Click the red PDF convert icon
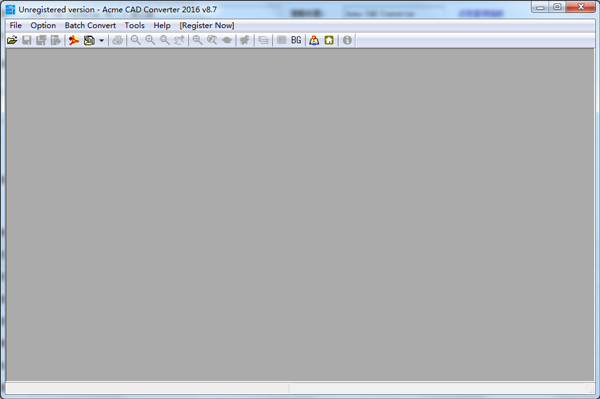The height and width of the screenshot is (399, 600). click(x=74, y=40)
